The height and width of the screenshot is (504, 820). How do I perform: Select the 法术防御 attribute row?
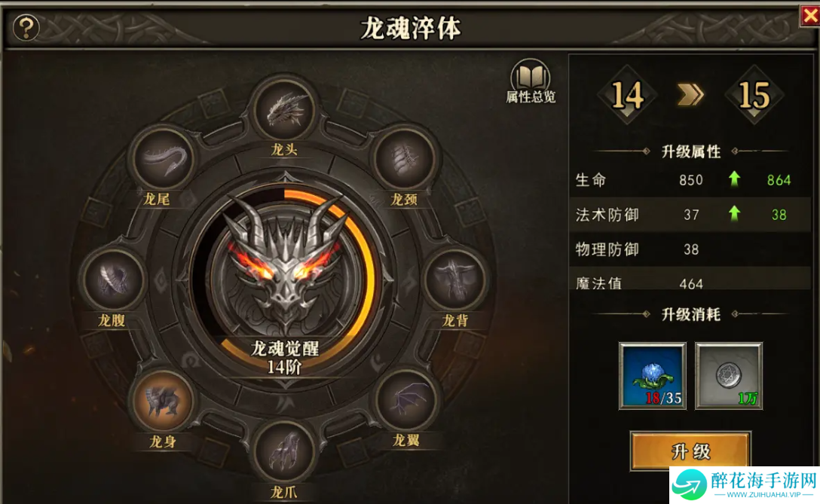(x=690, y=215)
